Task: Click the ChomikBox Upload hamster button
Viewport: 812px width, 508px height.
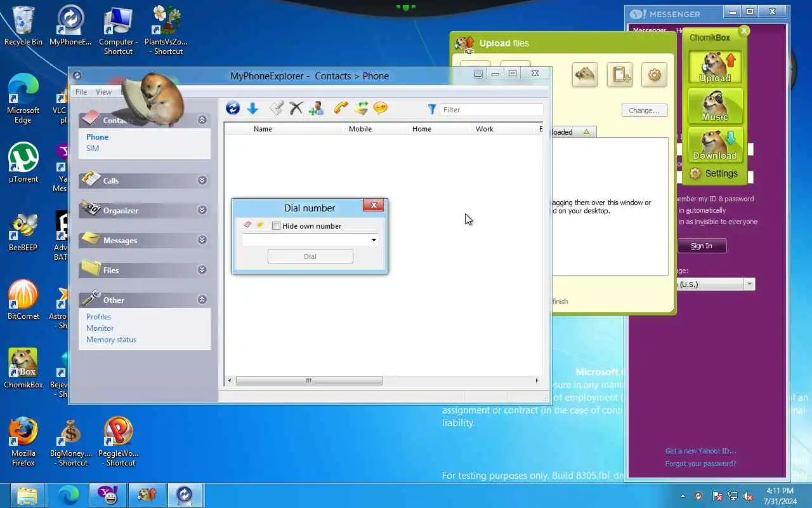Action: 715,67
